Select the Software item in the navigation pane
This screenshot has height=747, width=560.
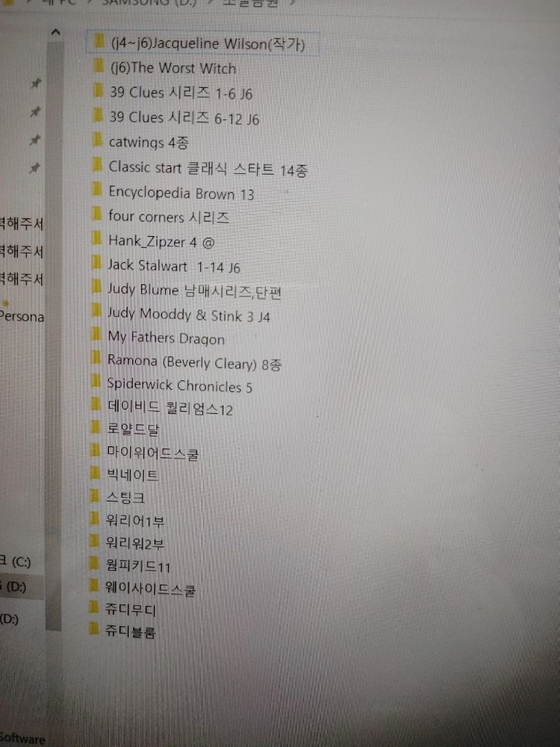pyautogui.click(x=22, y=739)
